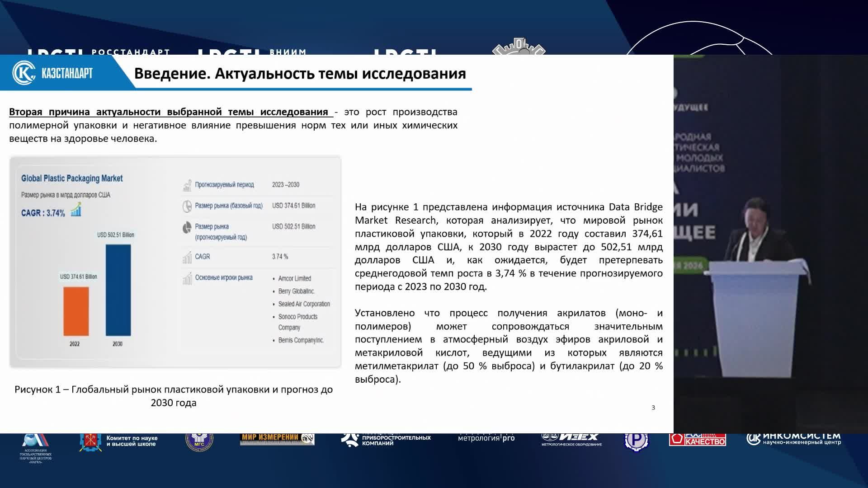
Task: Click the Комитет по науке и высшей школе emblem
Action: pos(90,441)
